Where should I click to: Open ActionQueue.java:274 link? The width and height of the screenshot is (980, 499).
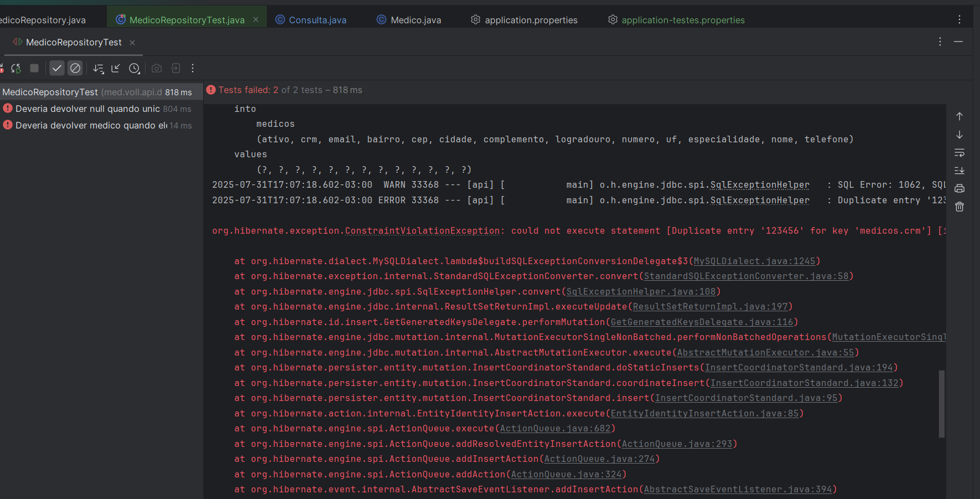(600, 459)
